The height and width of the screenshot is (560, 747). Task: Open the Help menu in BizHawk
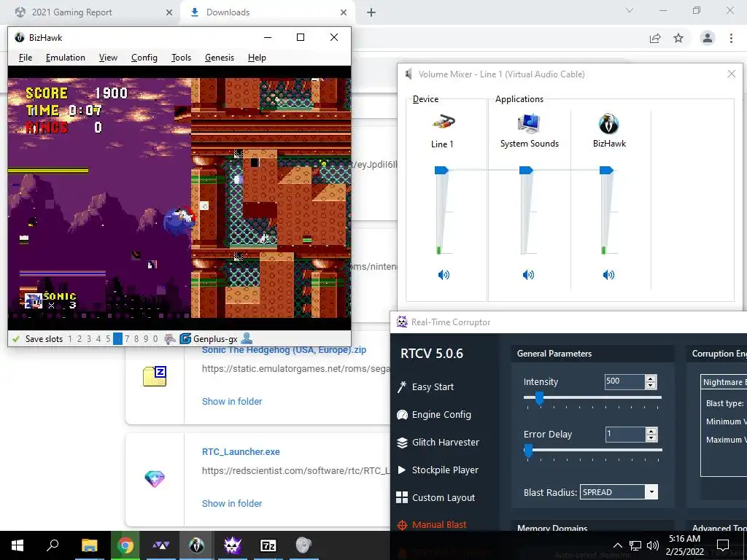click(257, 58)
